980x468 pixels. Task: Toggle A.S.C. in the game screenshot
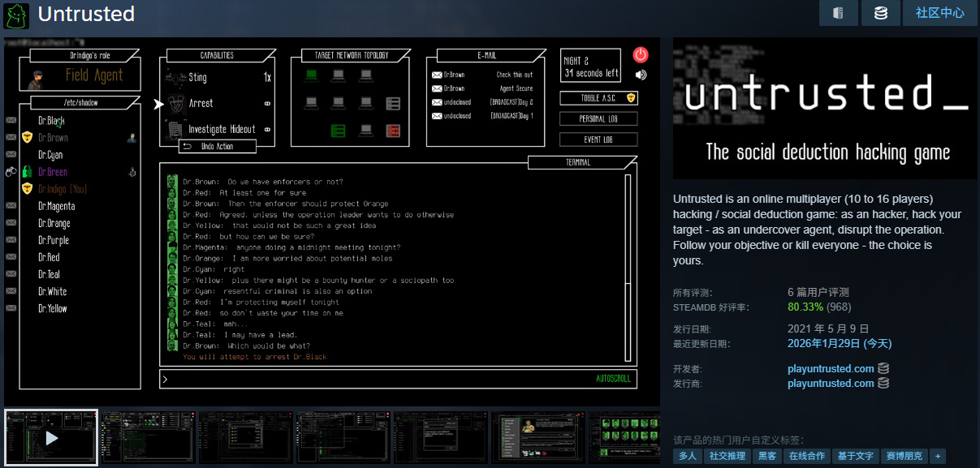pyautogui.click(x=598, y=98)
